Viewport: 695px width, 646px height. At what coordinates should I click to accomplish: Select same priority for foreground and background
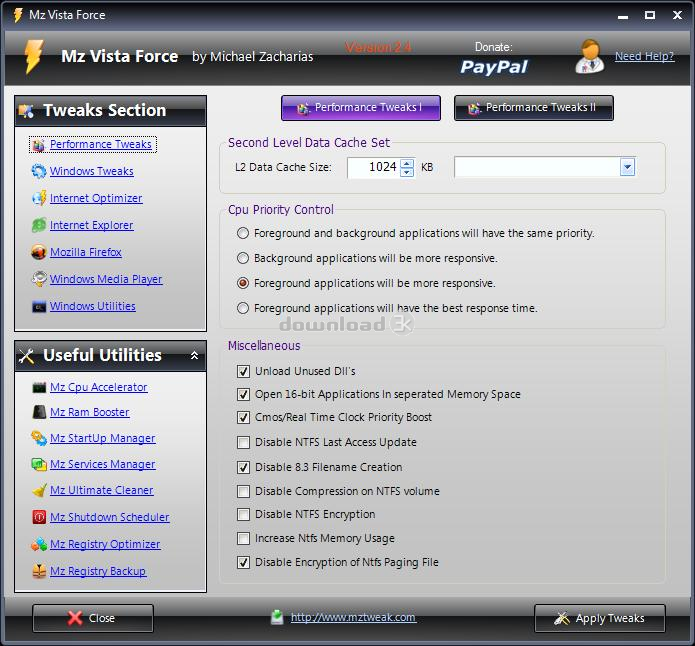click(243, 233)
